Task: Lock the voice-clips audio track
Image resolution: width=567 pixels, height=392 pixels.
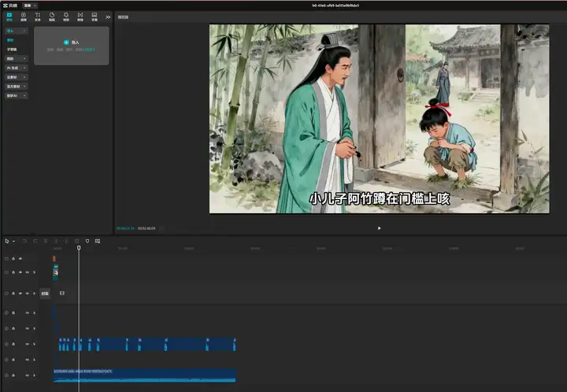Action: tap(13, 344)
